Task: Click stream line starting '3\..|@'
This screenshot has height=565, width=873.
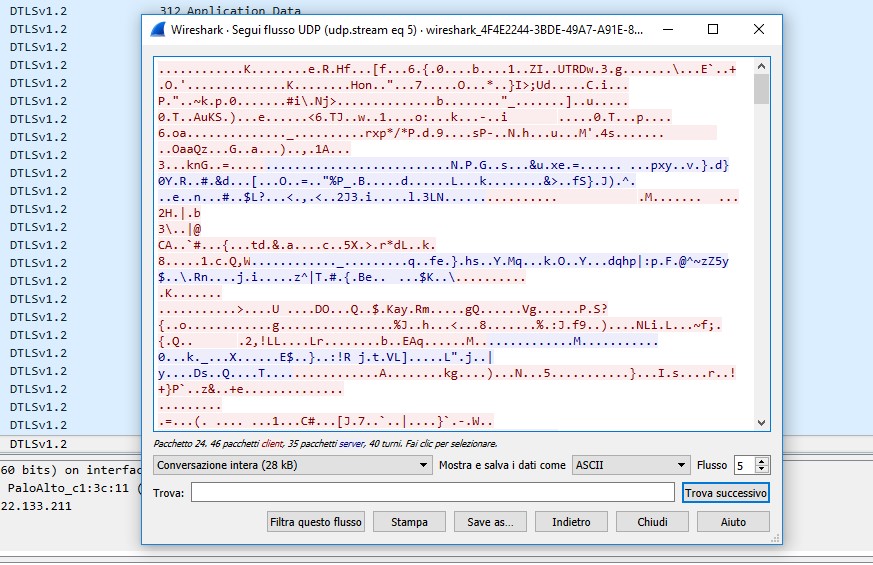Action: point(179,229)
